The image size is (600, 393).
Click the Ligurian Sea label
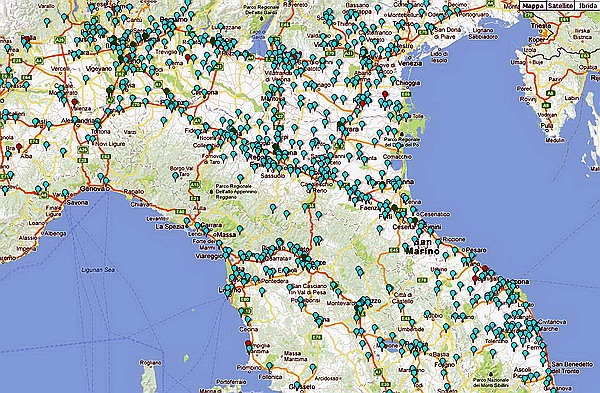point(98,270)
